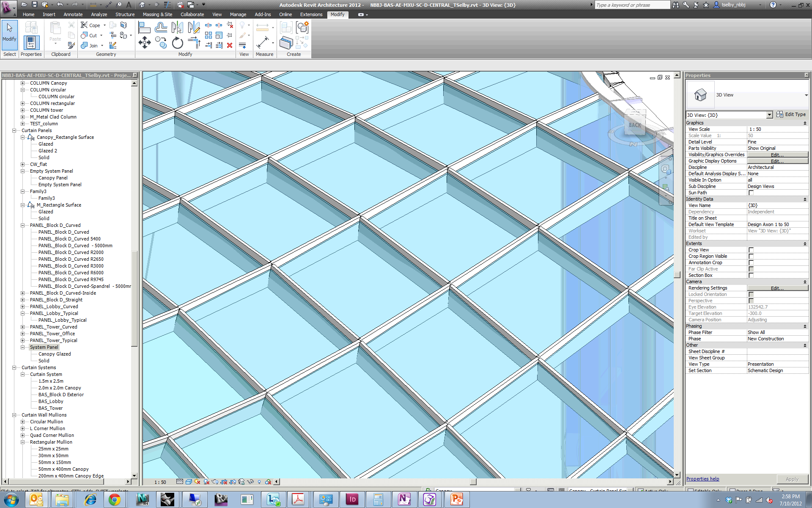Click Edit Type button in Properties
812x508 pixels.
tap(791, 115)
